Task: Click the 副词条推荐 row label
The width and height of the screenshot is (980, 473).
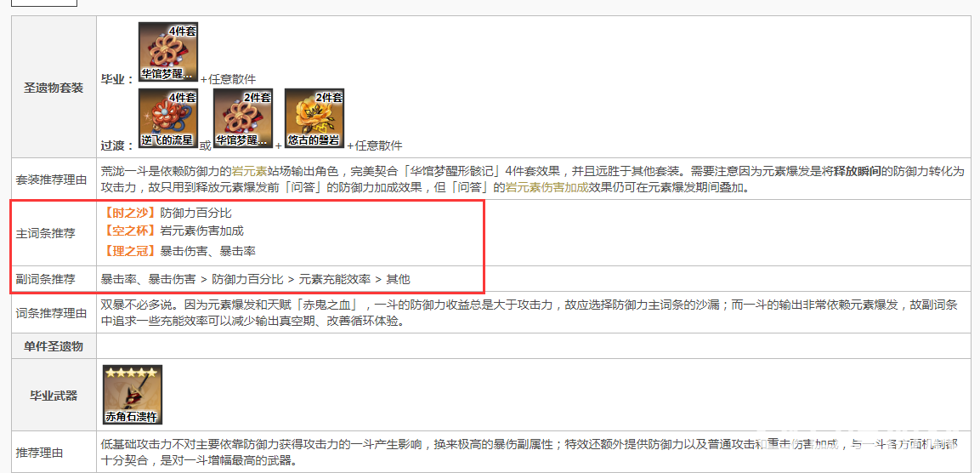Action: (46, 279)
